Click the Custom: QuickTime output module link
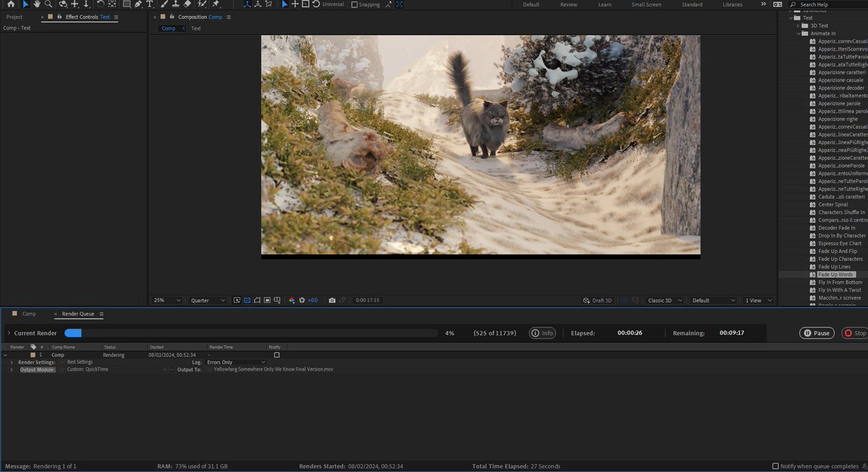 click(87, 369)
